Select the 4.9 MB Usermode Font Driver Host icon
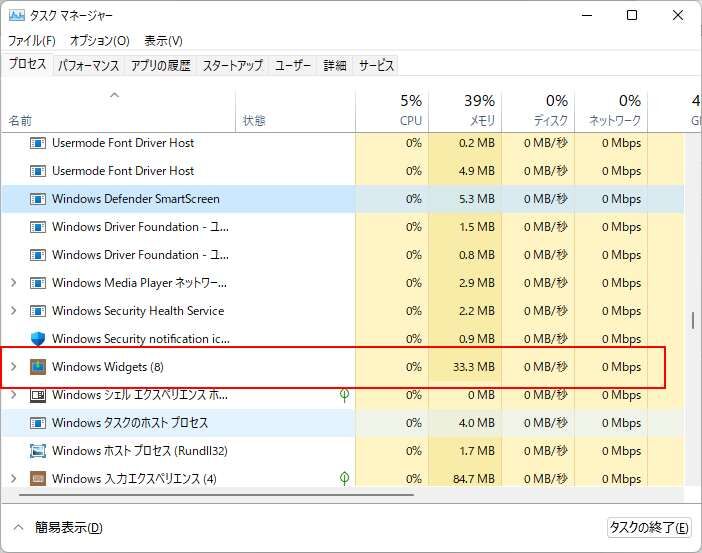This screenshot has width=702, height=553. pyautogui.click(x=38, y=171)
